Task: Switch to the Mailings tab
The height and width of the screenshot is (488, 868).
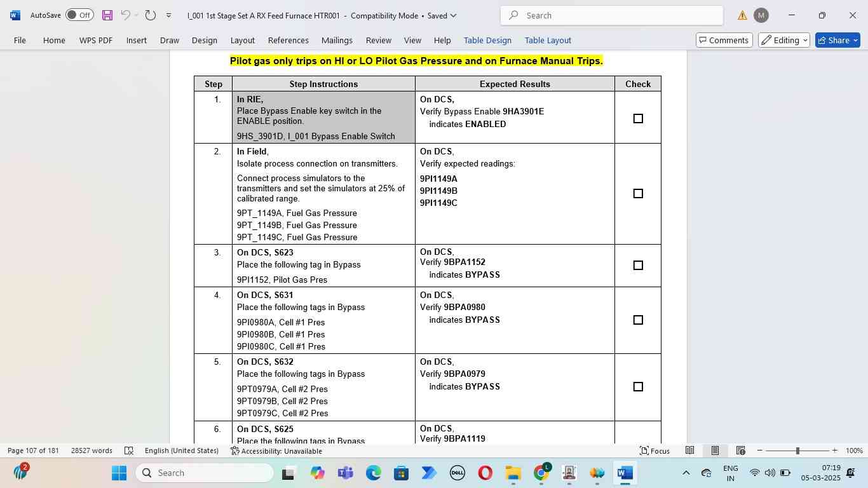Action: [x=337, y=40]
